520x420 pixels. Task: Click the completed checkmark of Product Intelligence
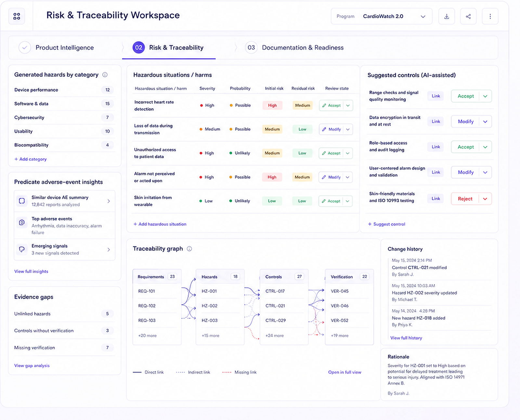click(x=25, y=47)
